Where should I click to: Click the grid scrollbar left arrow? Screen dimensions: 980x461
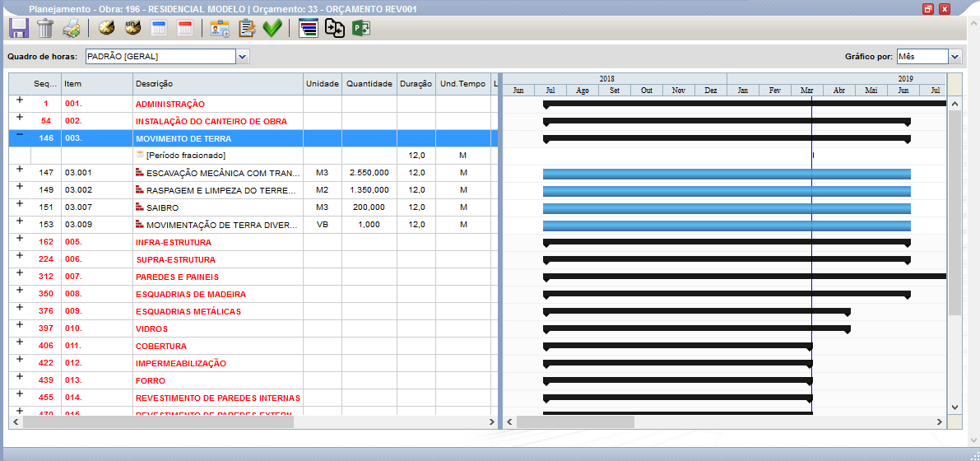point(15,422)
